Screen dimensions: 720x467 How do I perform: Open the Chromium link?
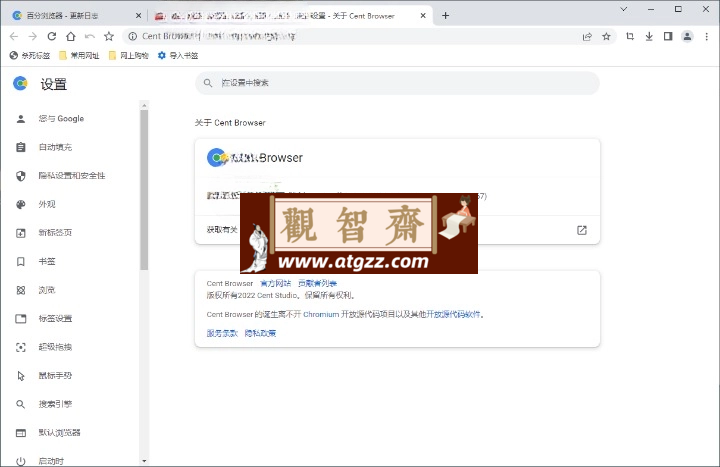click(321, 315)
